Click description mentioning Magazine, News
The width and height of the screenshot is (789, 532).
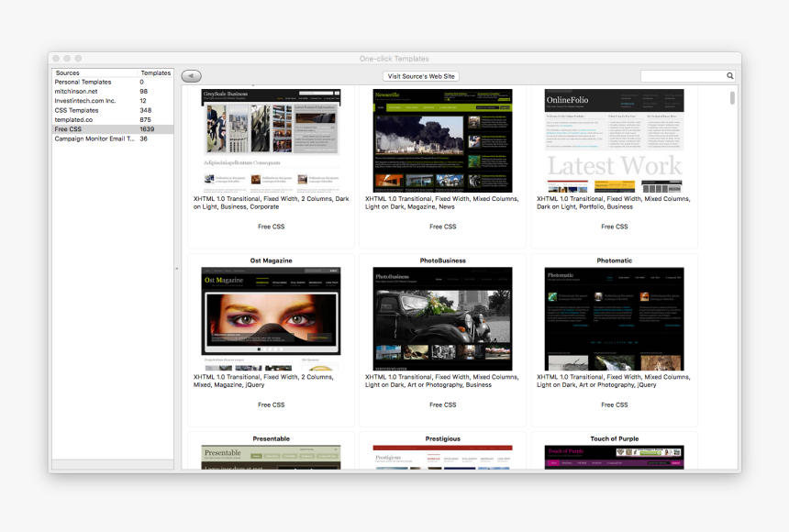tap(442, 203)
